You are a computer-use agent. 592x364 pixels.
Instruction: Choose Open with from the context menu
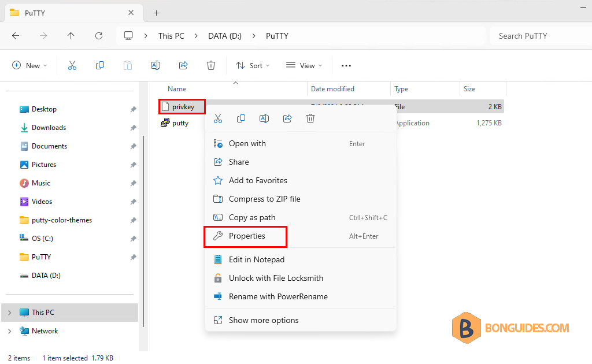(301, 144)
